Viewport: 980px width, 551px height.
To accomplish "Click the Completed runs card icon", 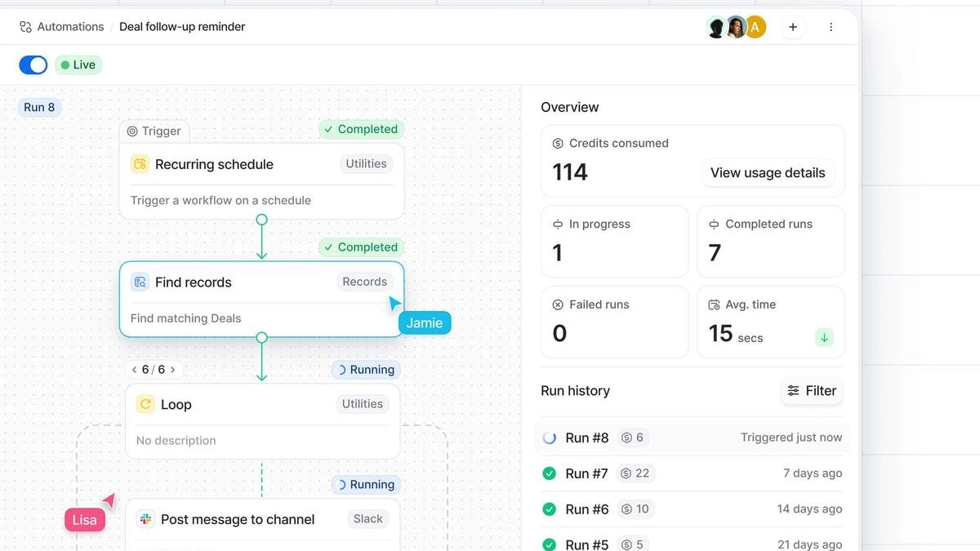I will (x=714, y=224).
